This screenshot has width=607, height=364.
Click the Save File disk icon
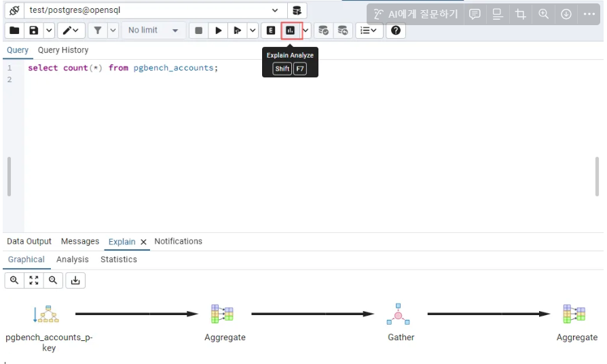tap(33, 31)
